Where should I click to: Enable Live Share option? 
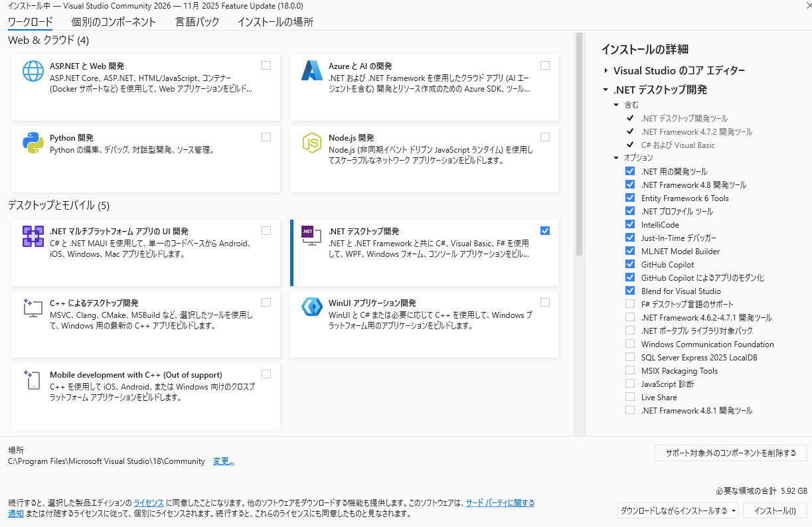click(630, 397)
